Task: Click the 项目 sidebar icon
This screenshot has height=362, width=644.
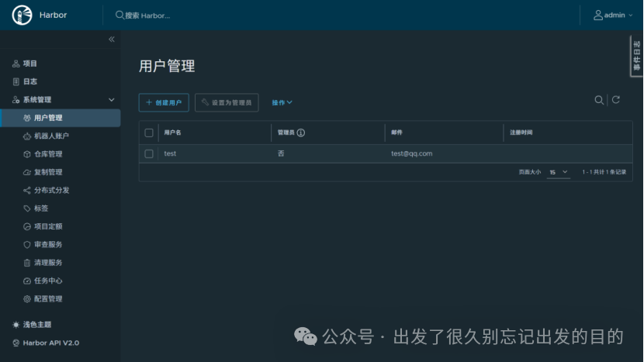Action: (x=16, y=64)
